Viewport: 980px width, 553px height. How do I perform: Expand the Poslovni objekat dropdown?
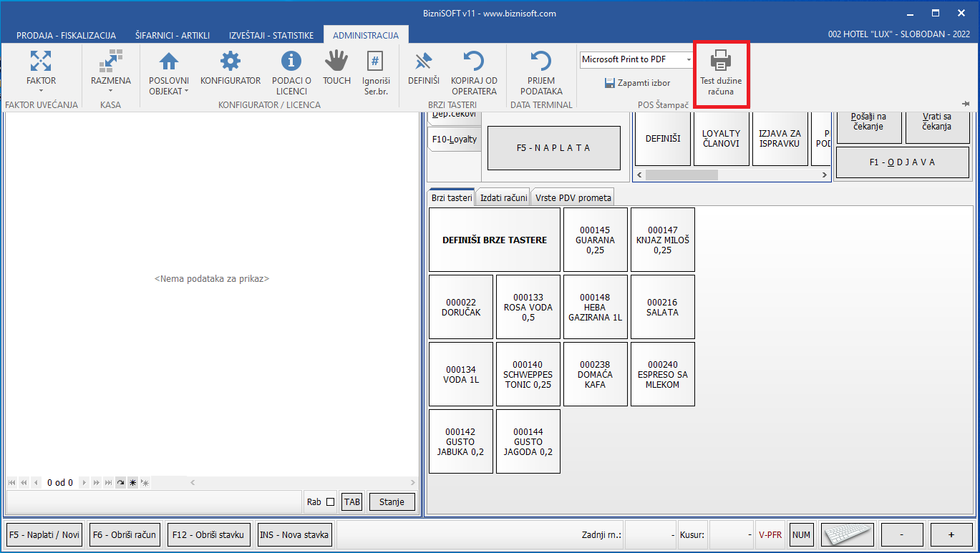169,91
